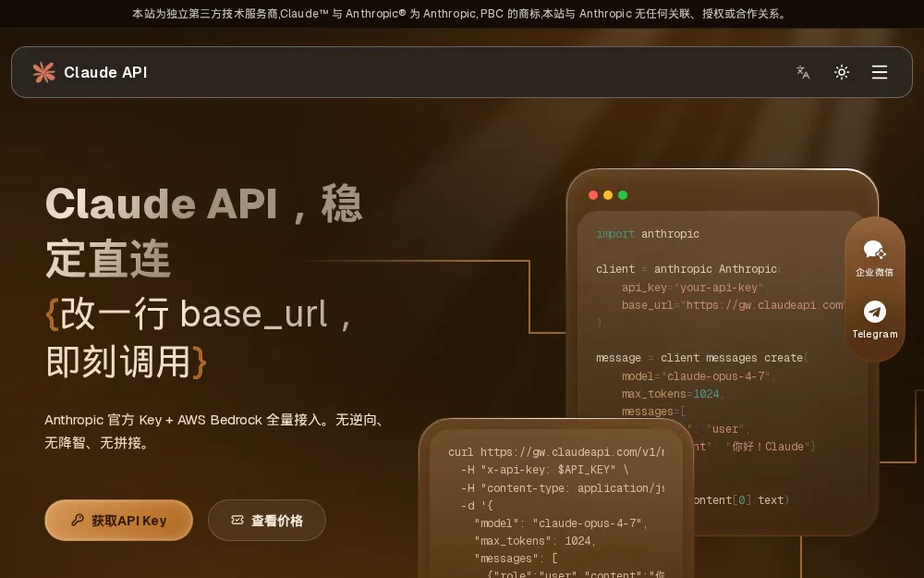
Task: Click the 查看价格 button
Action: click(266, 520)
